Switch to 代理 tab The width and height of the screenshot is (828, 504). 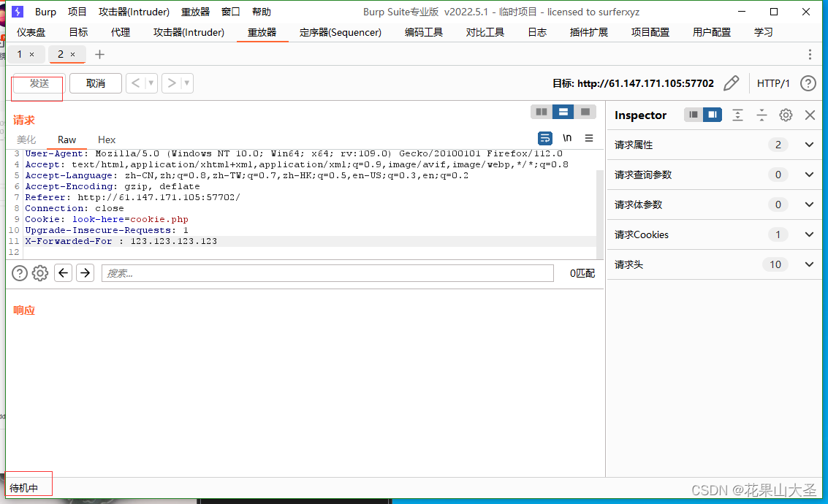click(121, 32)
